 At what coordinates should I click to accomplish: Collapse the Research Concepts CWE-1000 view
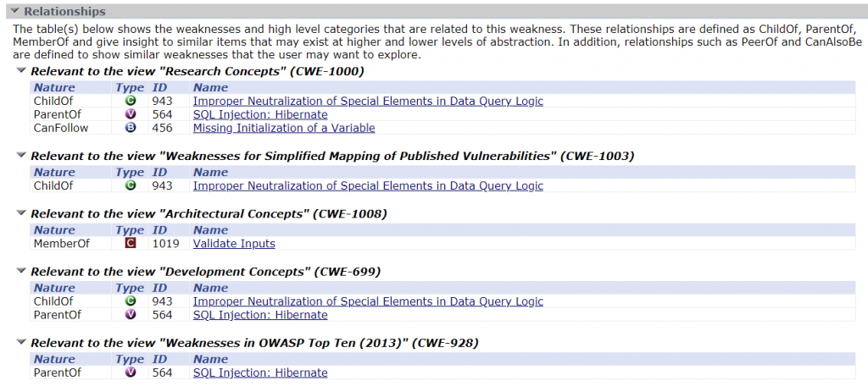point(21,71)
